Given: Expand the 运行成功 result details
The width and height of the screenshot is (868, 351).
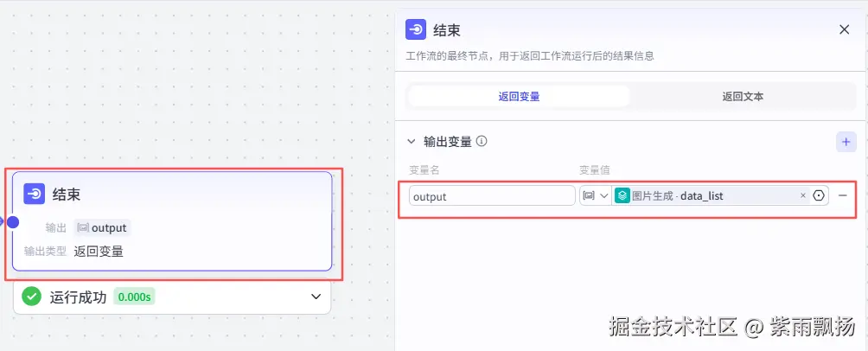Looking at the screenshot, I should coord(315,297).
